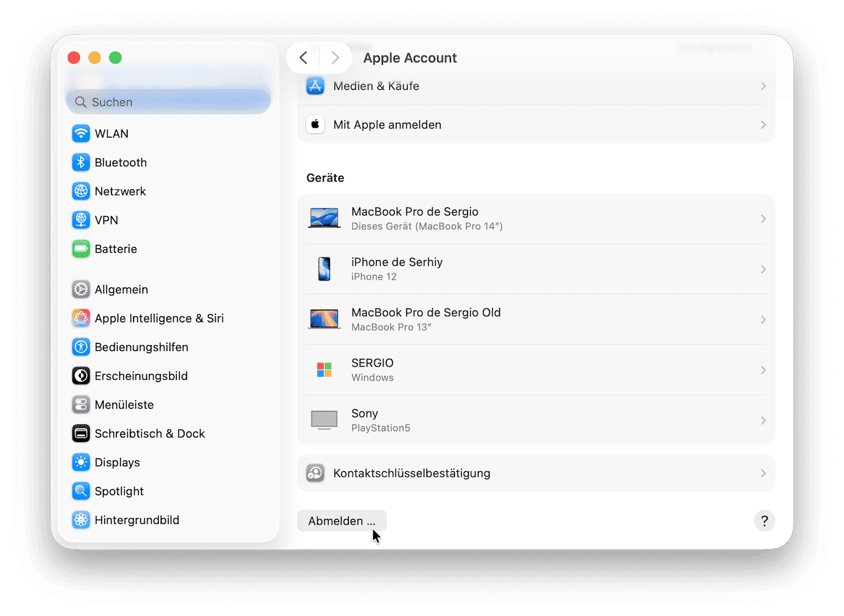
Task: Open WLAN settings icon in sidebar
Action: pos(81,134)
